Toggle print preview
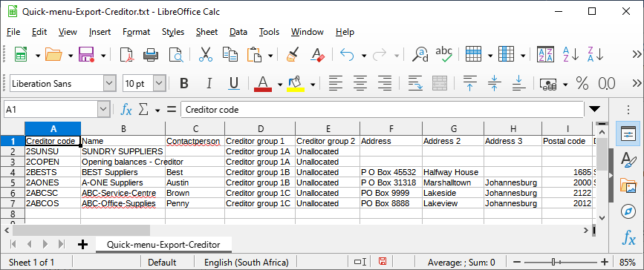 pyautogui.click(x=176, y=55)
